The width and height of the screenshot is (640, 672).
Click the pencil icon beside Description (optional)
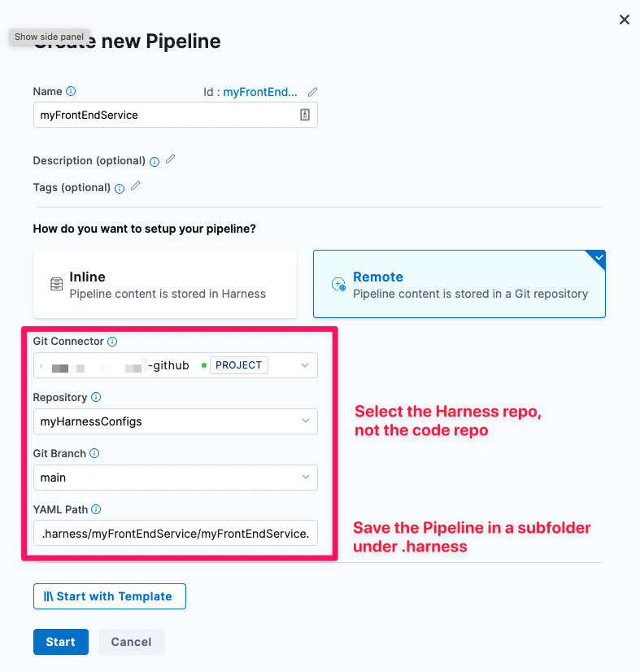coord(171,159)
